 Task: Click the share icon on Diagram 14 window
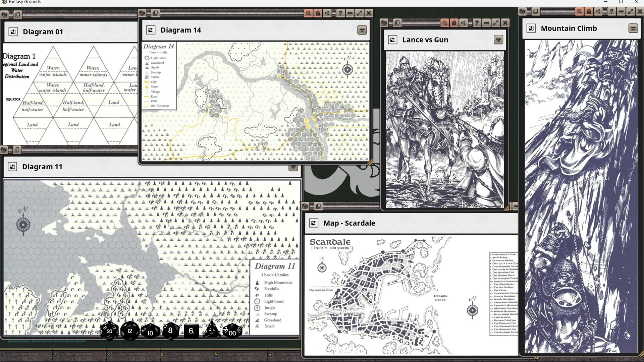(327, 13)
